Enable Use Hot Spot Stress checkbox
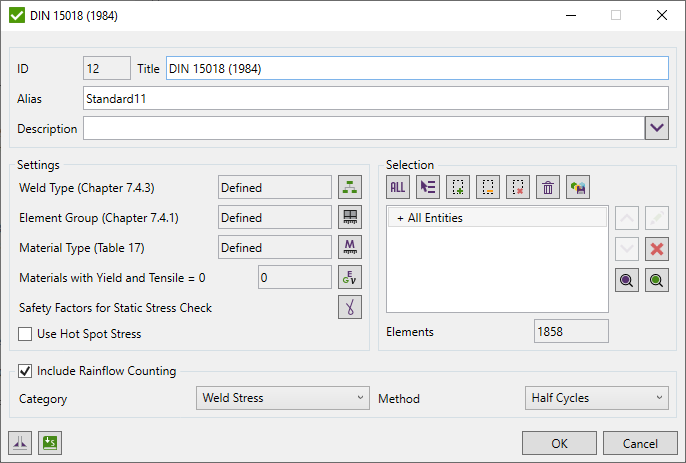686x463 pixels. click(x=26, y=334)
